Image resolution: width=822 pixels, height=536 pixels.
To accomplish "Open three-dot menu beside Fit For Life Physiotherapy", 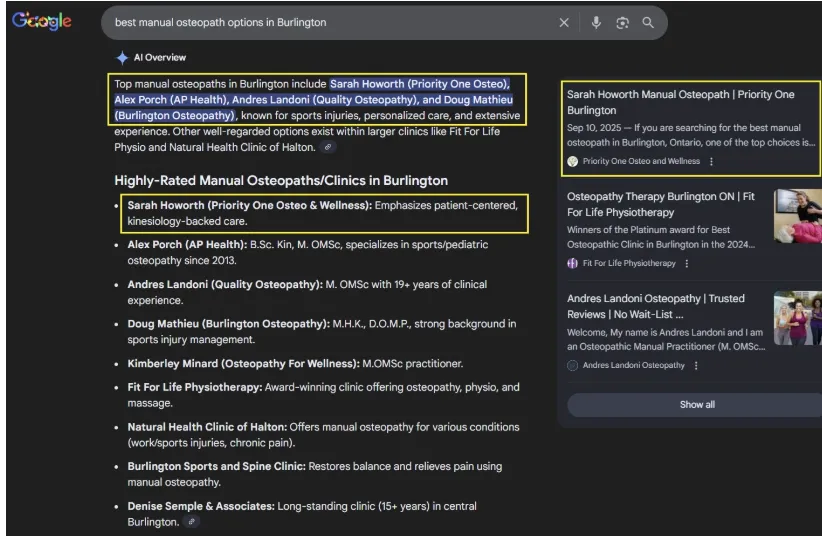I will click(686, 263).
